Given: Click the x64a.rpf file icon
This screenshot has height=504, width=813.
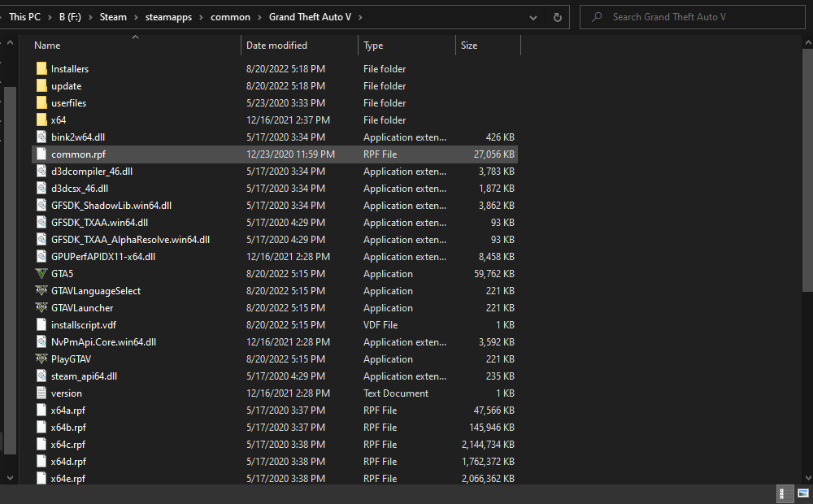Looking at the screenshot, I should pyautogui.click(x=41, y=411).
